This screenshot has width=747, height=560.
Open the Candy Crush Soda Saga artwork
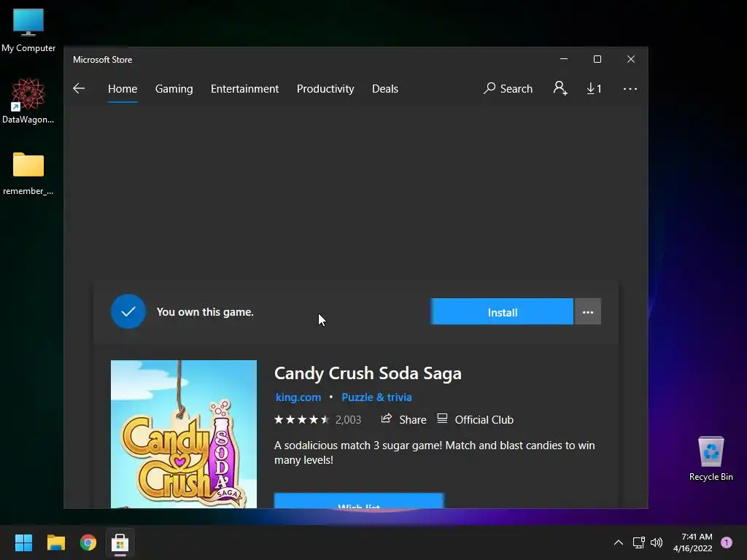184,434
